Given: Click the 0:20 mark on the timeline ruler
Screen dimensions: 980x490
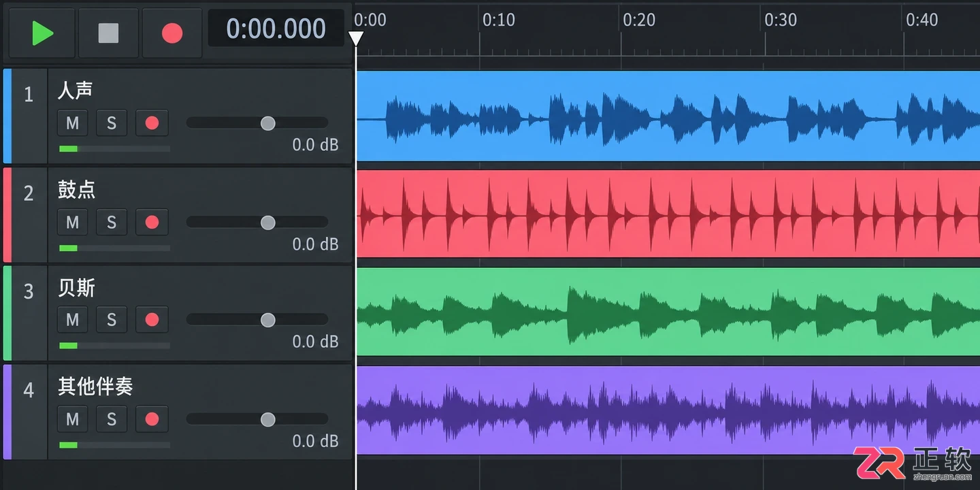Looking at the screenshot, I should coord(639,20).
